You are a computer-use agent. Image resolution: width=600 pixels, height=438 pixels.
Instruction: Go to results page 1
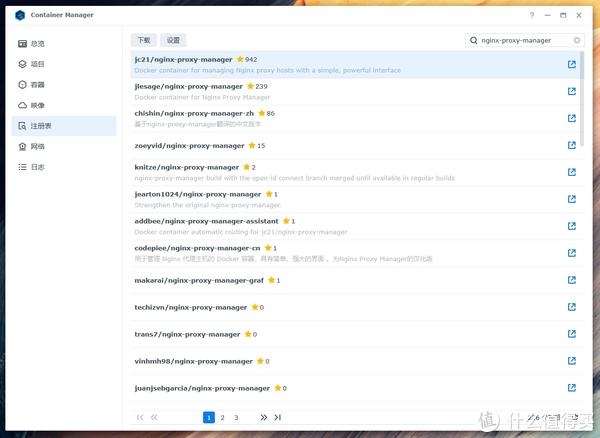209,417
